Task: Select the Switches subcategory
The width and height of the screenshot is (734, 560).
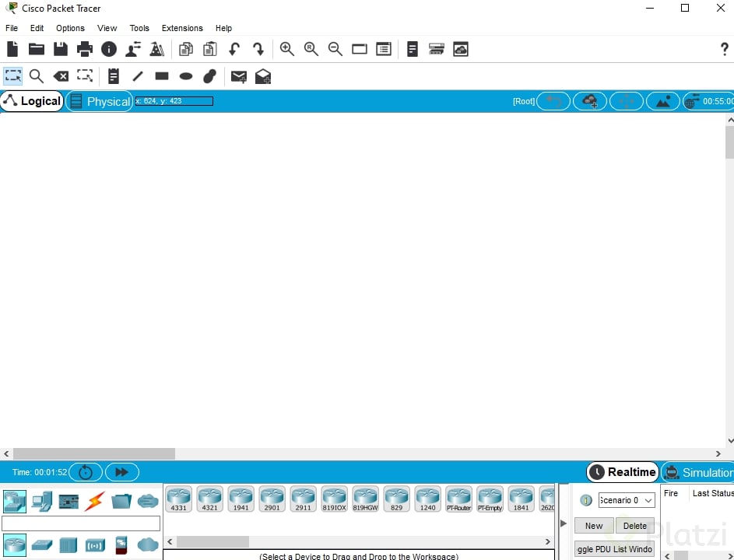Action: click(x=42, y=544)
